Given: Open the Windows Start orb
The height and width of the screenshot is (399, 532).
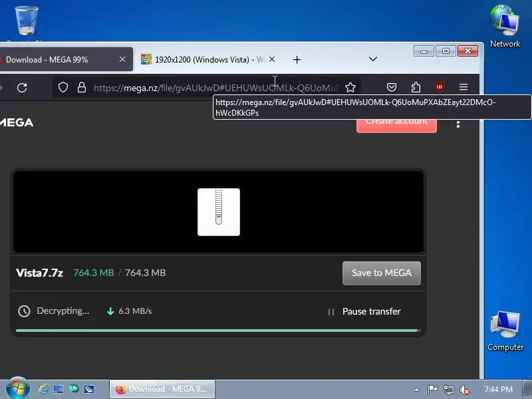Looking at the screenshot, I should pos(18,388).
